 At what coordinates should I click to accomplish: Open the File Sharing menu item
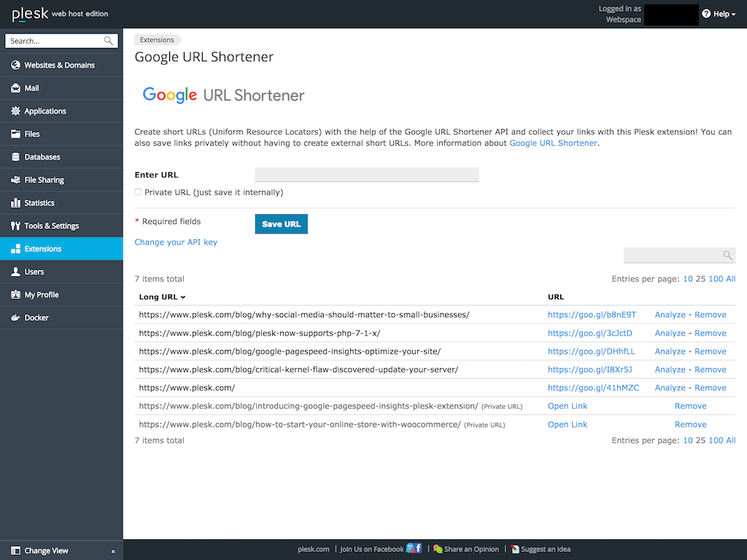[x=61, y=180]
